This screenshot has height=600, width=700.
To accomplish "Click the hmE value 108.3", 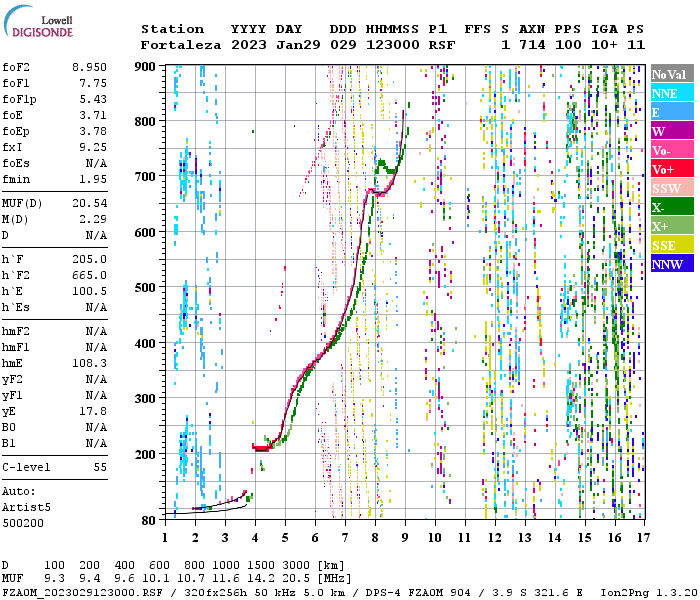I will point(91,363).
